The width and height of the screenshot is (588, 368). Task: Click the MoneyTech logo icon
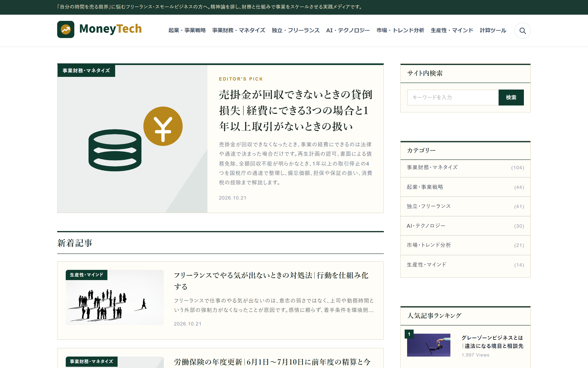[x=66, y=29]
